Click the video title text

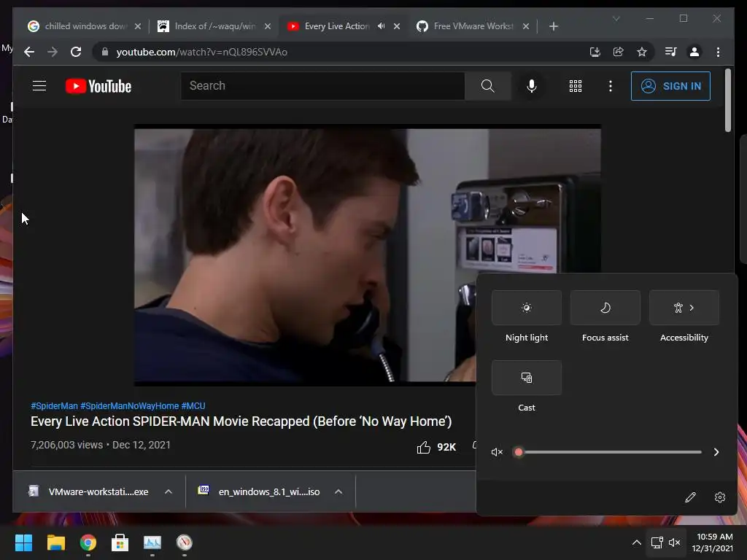[x=241, y=422]
